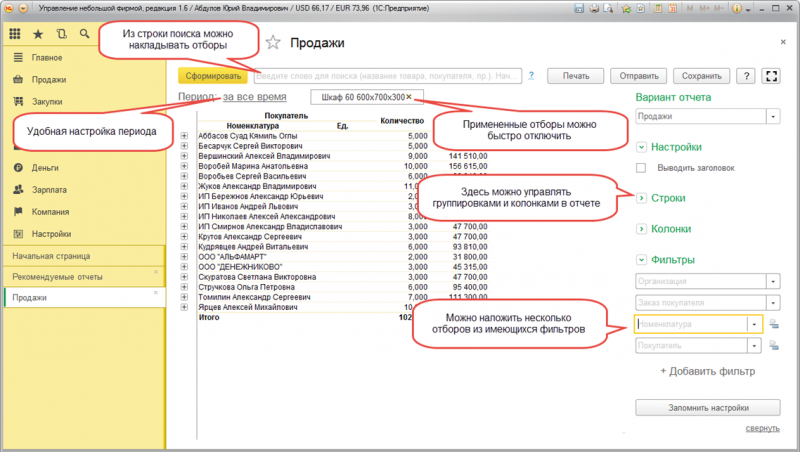
Task: Click the M- memory button in the title bar
Action: coord(718,8)
